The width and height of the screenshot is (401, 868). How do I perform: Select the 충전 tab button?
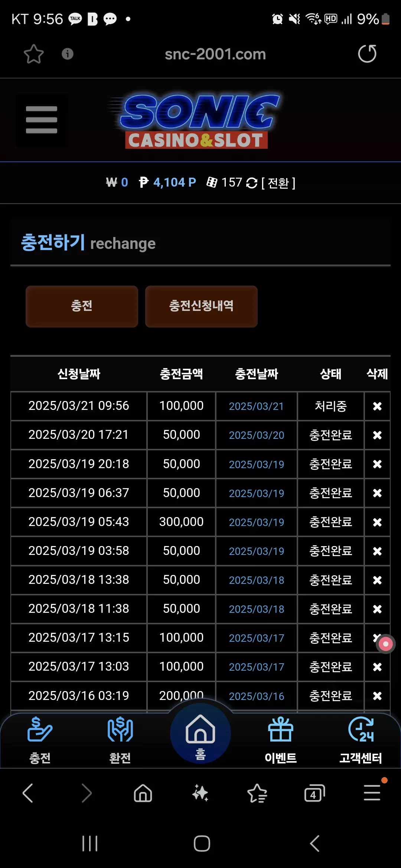coord(82,306)
